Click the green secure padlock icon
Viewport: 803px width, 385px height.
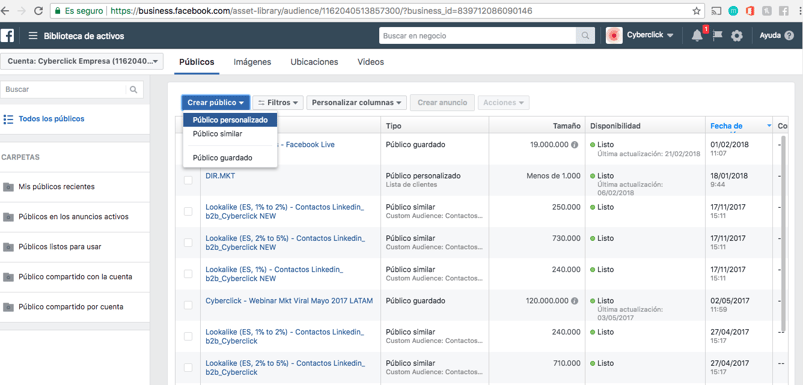point(57,10)
